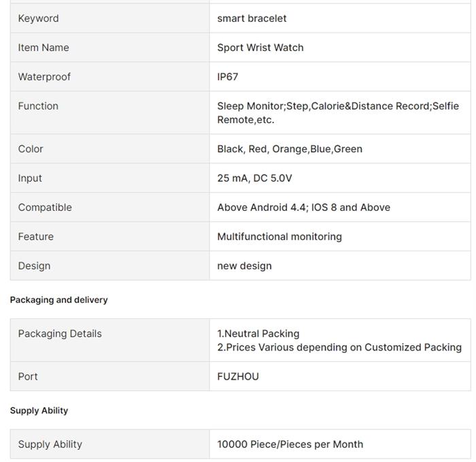The image size is (476, 462).
Task: Click the "smart bracelet" keyword value
Action: 252,18
